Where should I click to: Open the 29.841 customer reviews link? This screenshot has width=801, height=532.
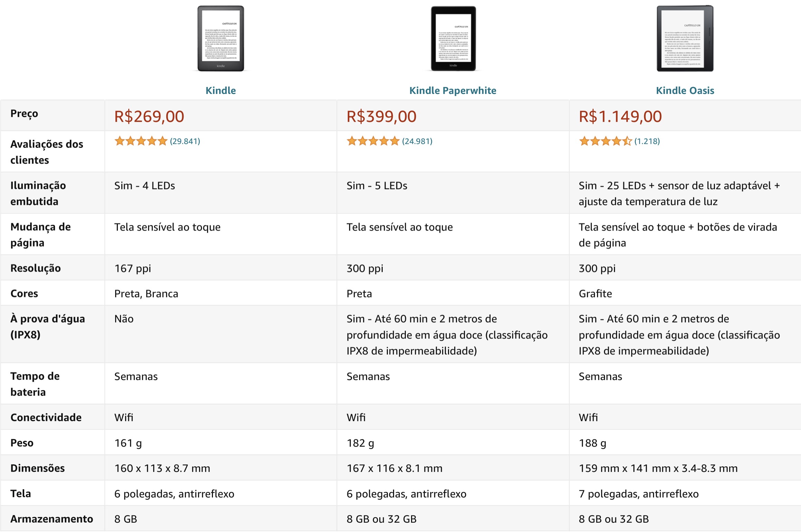point(185,141)
